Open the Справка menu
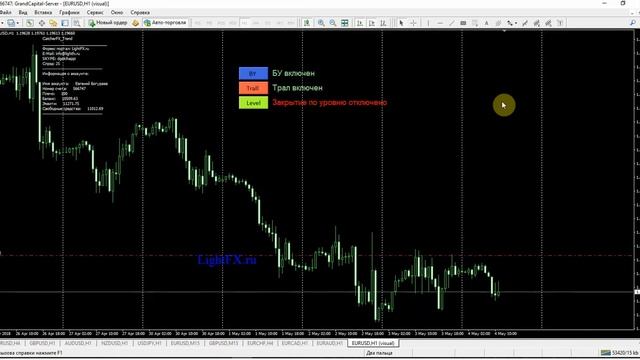 pyautogui.click(x=140, y=13)
